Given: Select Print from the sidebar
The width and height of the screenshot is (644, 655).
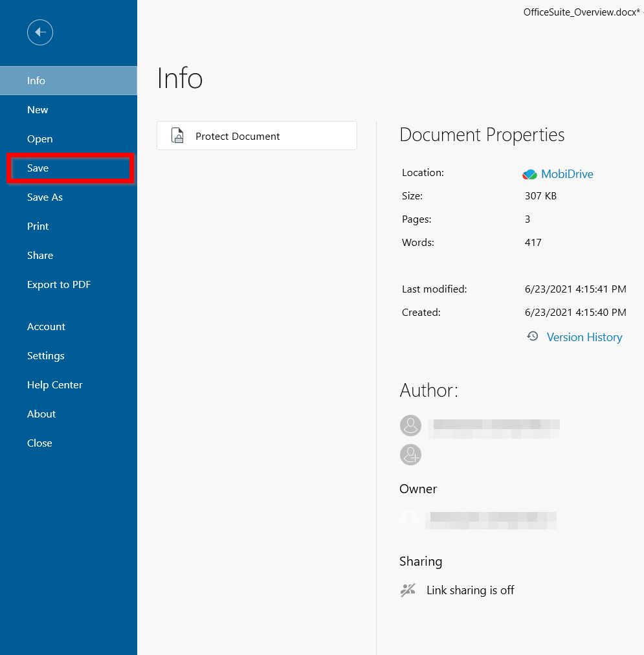Looking at the screenshot, I should pyautogui.click(x=38, y=227).
